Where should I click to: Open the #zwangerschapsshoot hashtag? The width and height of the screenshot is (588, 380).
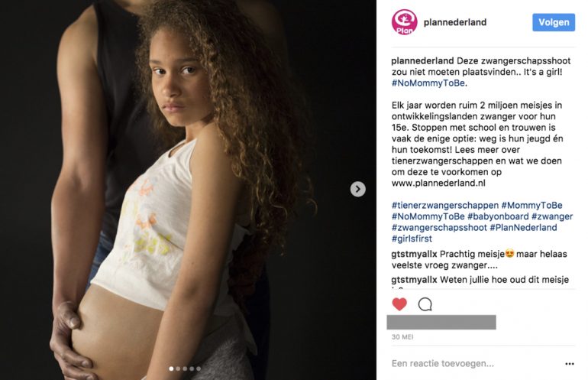[439, 228]
